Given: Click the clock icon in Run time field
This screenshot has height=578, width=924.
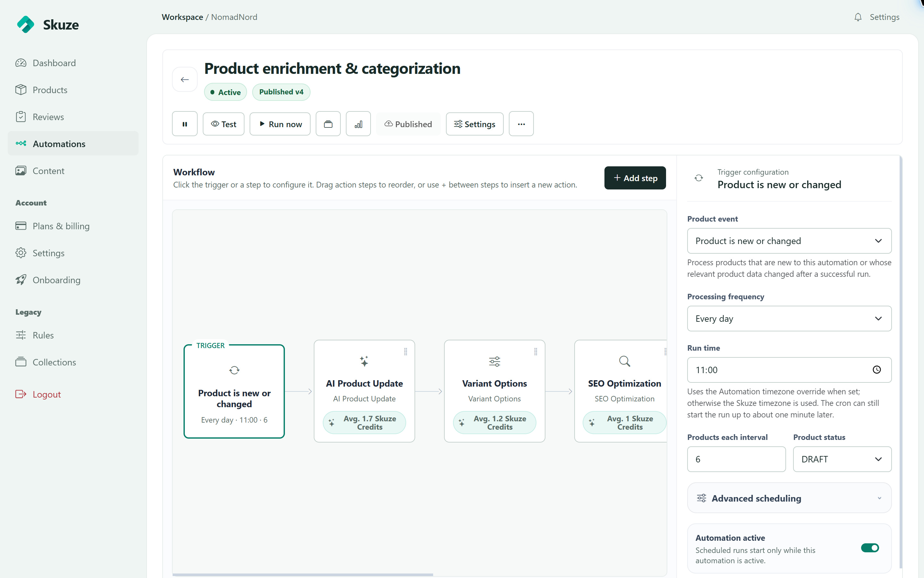Looking at the screenshot, I should pos(877,370).
